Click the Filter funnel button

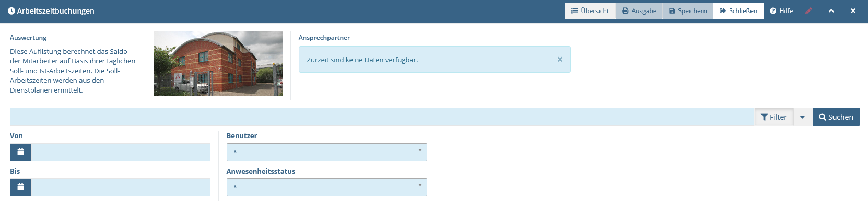[x=774, y=117]
